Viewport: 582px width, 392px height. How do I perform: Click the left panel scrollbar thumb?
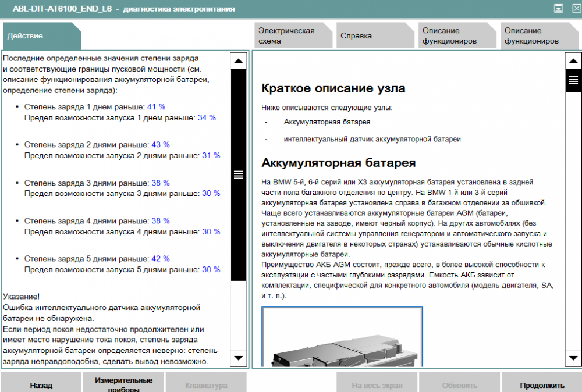pos(239,174)
